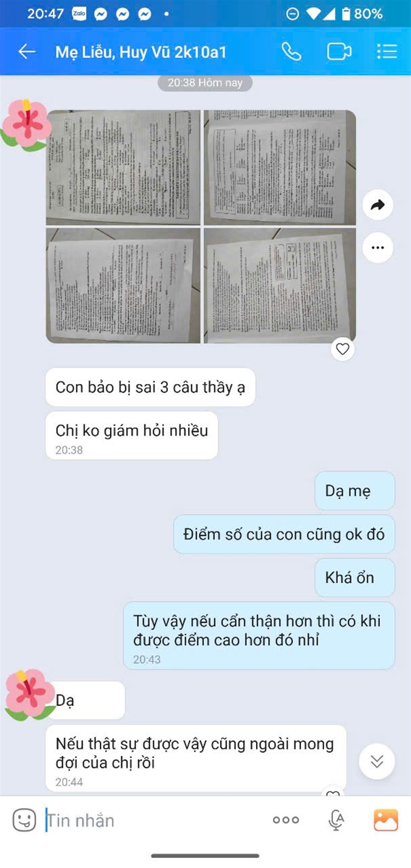React with heart on the photo album

342,349
